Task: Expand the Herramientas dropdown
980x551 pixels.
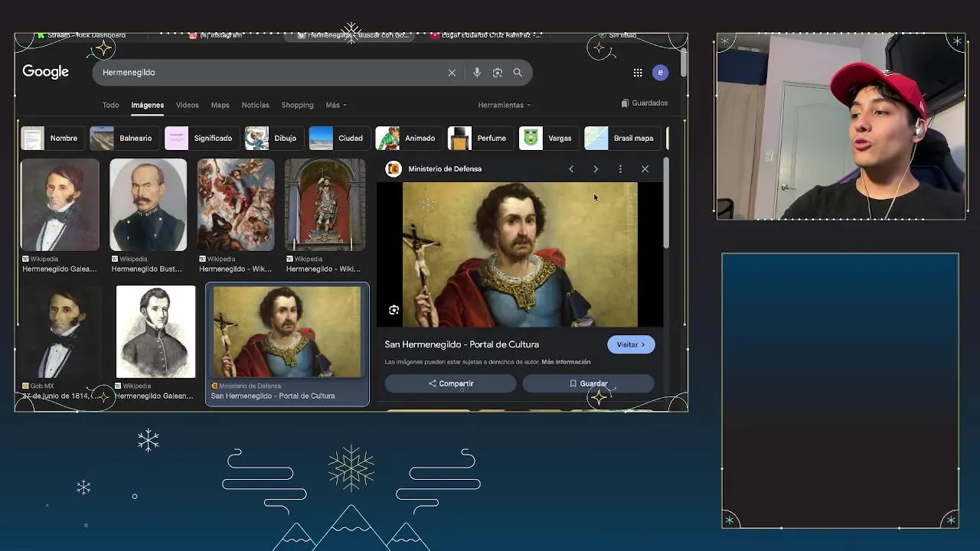Action: 504,105
